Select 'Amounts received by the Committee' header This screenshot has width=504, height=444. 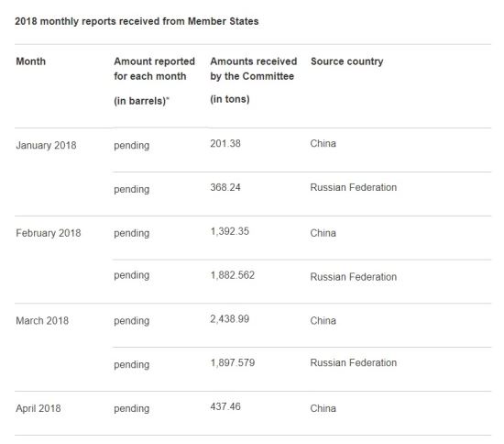[x=253, y=69]
